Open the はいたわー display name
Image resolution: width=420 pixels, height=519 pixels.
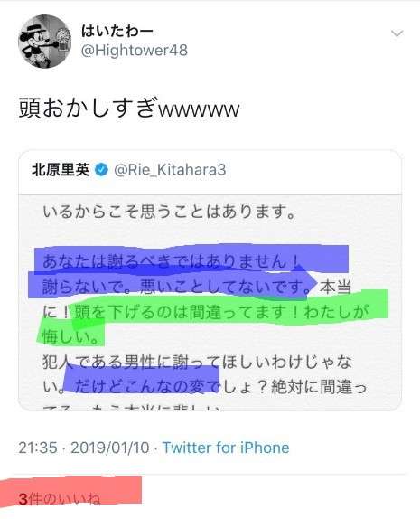tap(117, 31)
